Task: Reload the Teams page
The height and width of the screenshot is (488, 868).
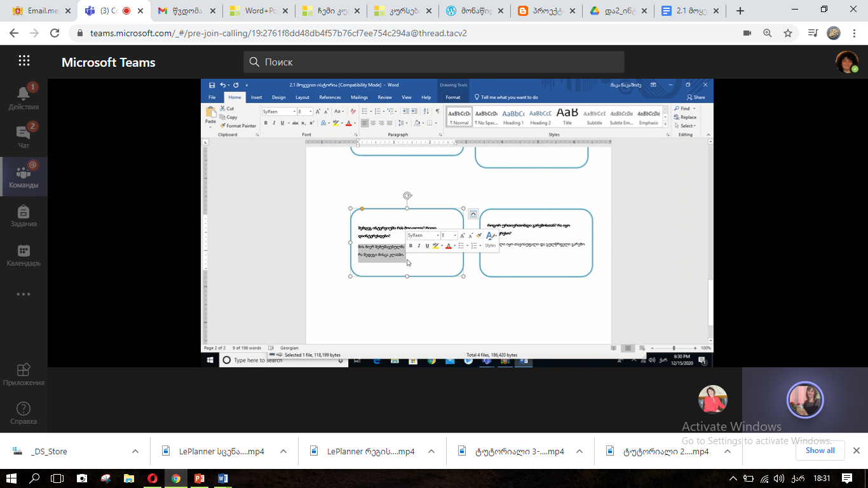Action: pyautogui.click(x=55, y=33)
